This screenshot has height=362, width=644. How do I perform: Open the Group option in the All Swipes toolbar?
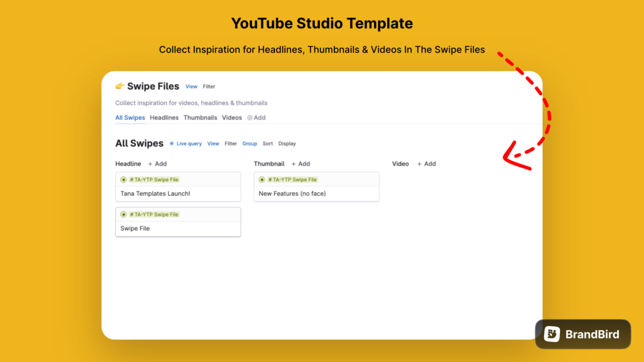tap(250, 144)
